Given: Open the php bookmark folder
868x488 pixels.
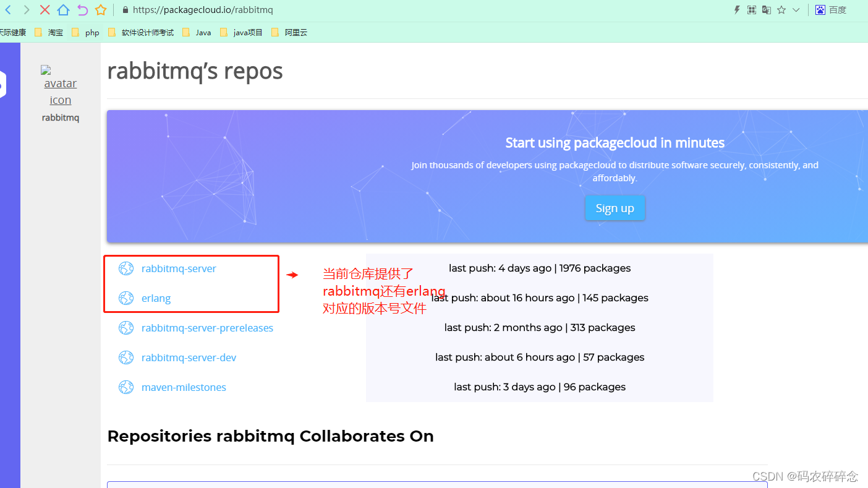Looking at the screenshot, I should point(92,32).
